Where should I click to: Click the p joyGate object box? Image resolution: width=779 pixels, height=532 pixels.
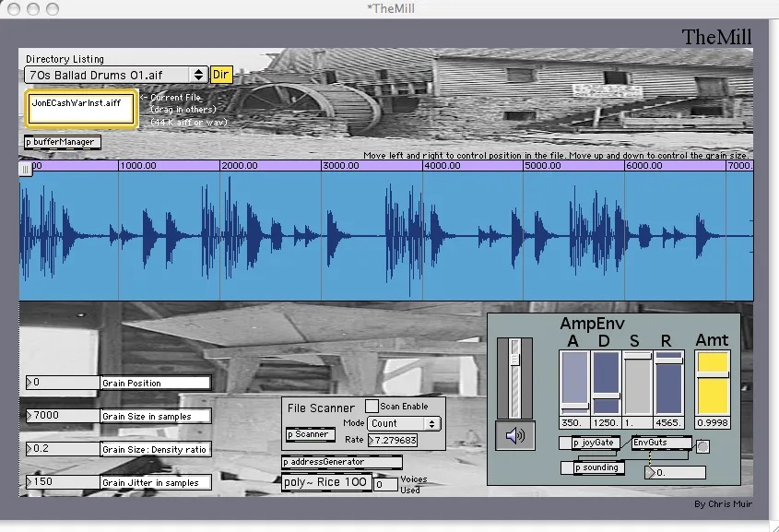595,443
